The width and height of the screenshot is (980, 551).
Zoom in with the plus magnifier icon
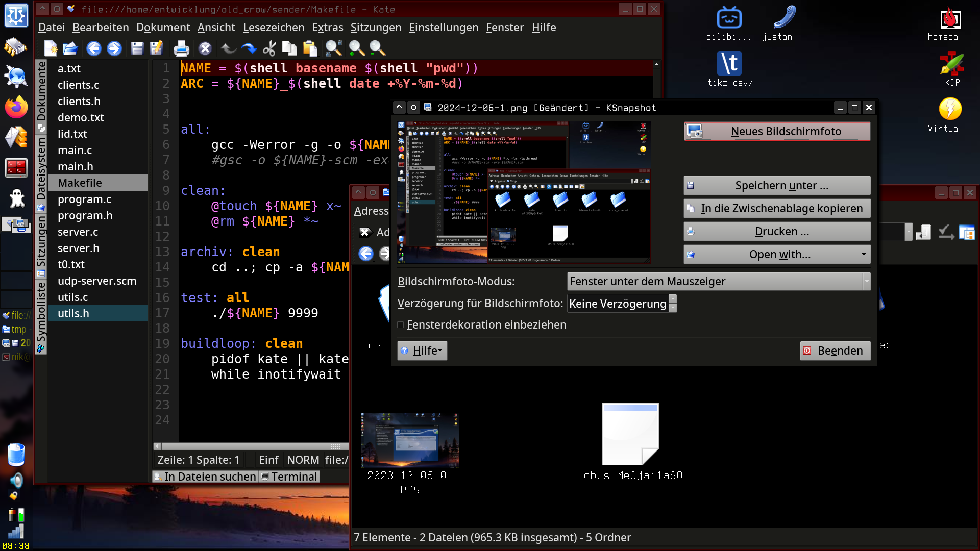pos(356,48)
